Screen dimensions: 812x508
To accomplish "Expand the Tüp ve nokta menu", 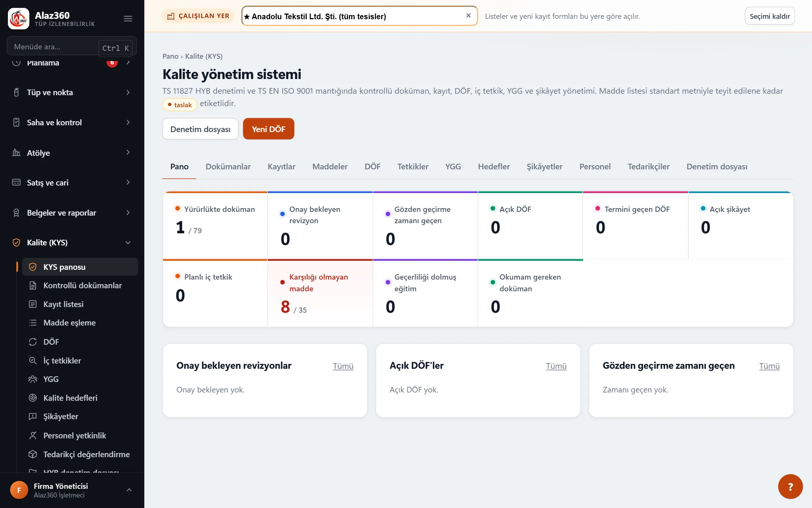I will coord(128,92).
